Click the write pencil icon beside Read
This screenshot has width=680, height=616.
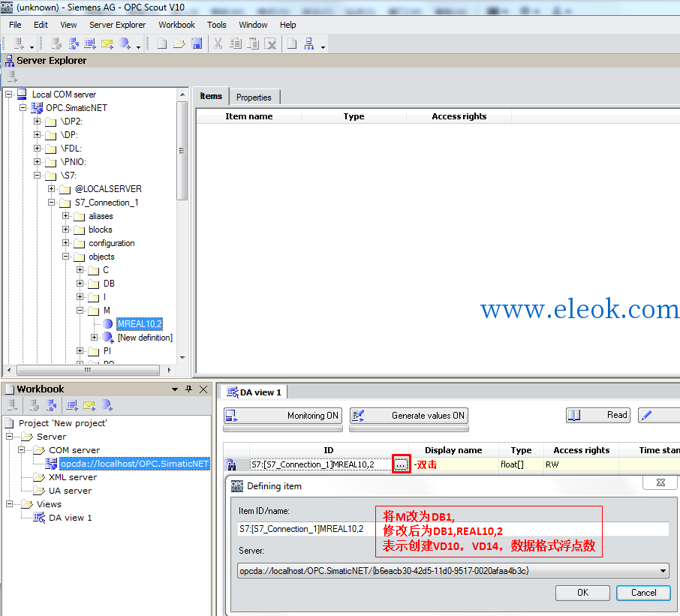coord(647,415)
